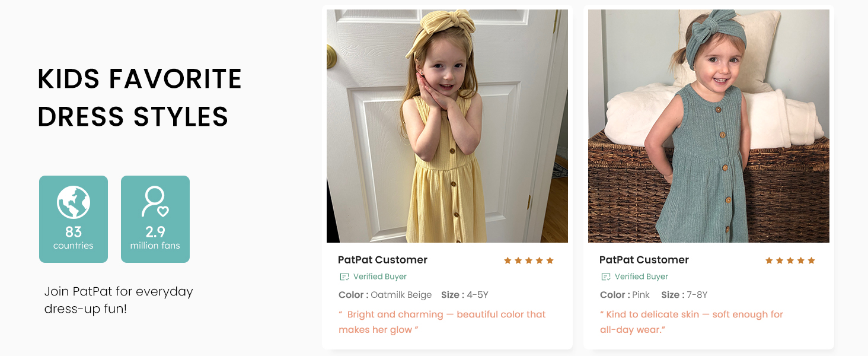
Task: Open the yellow dress customer photo
Action: coord(447,126)
